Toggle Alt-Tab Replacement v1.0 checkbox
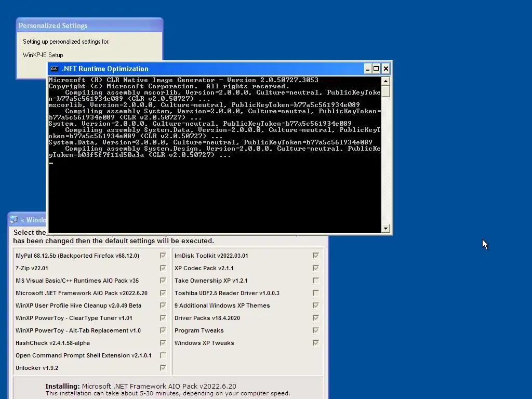Image resolution: width=532 pixels, height=399 pixels. 163,330
